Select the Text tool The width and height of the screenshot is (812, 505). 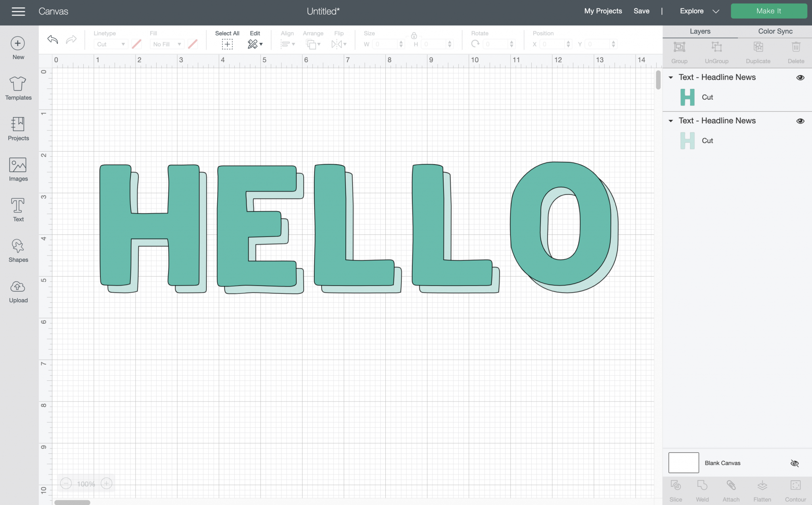pos(18,205)
